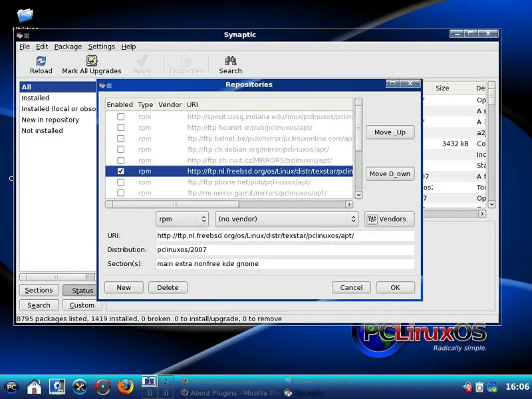
Task: Switch to About Plugins Firefox taskbar entry
Action: click(x=229, y=393)
